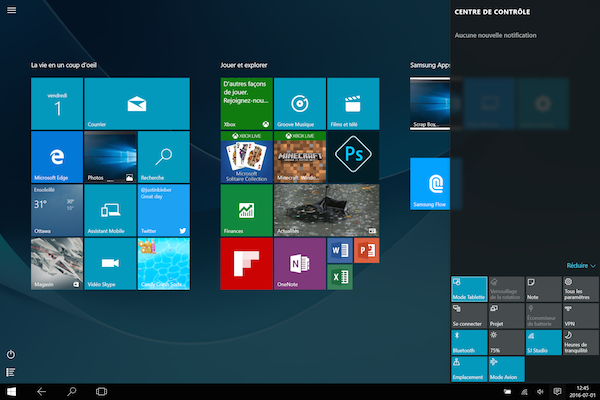The width and height of the screenshot is (600, 400).
Task: Open the Twitter tile
Action: [x=164, y=210]
